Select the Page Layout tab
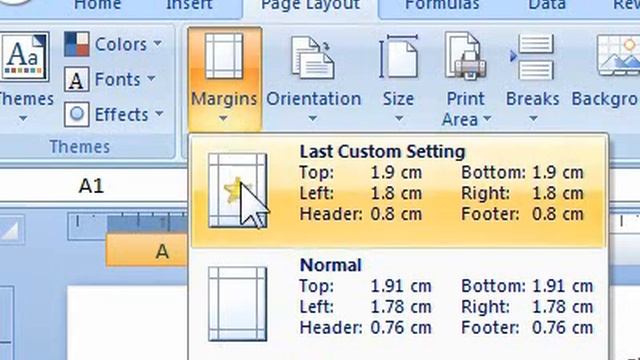Screen dimensions: 640x360 [x=310, y=6]
